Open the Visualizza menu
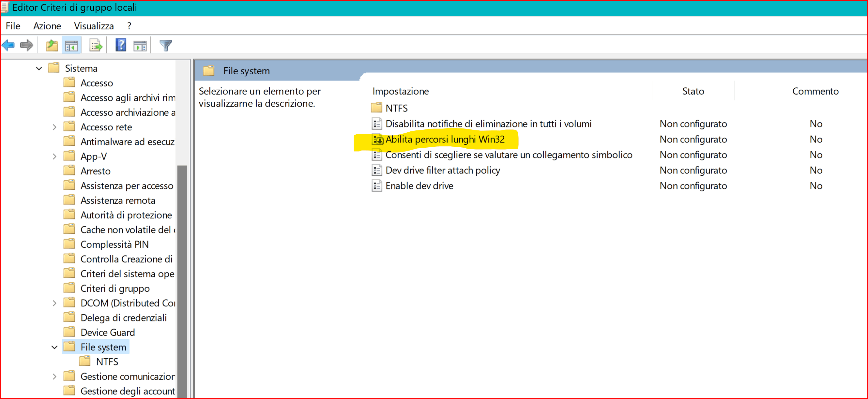868x399 pixels. click(94, 26)
